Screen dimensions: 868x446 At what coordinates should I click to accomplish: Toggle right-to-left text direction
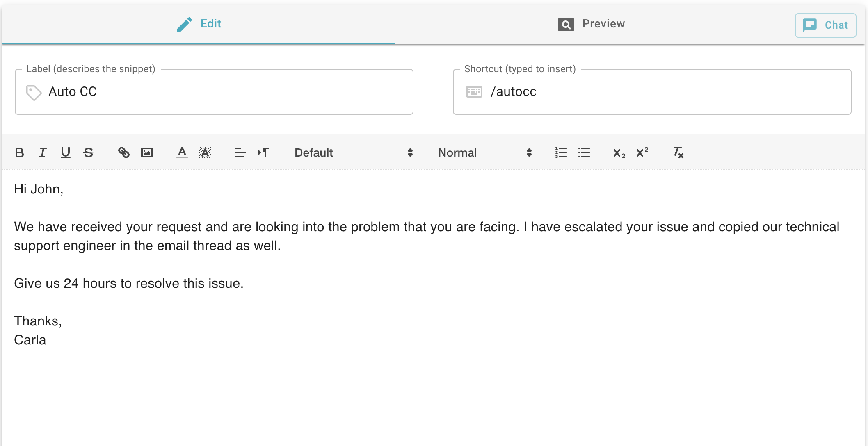[x=263, y=153]
